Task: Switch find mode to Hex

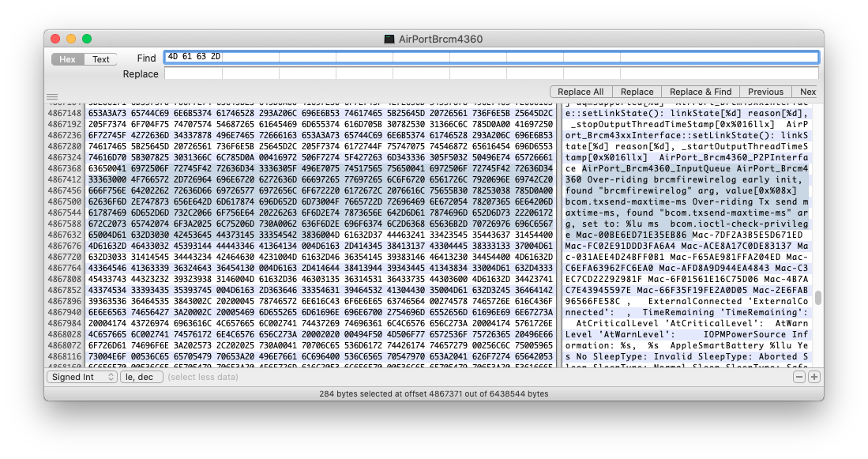Action: 68,59
